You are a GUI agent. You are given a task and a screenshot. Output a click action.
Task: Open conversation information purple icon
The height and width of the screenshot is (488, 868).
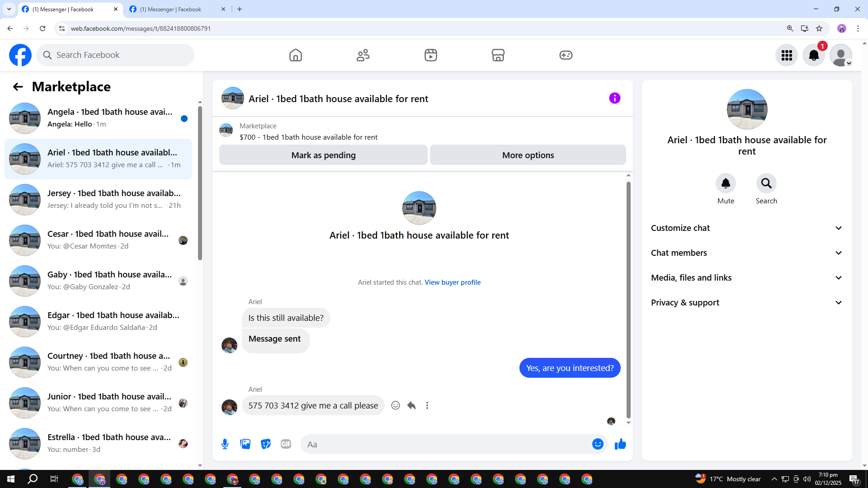614,98
